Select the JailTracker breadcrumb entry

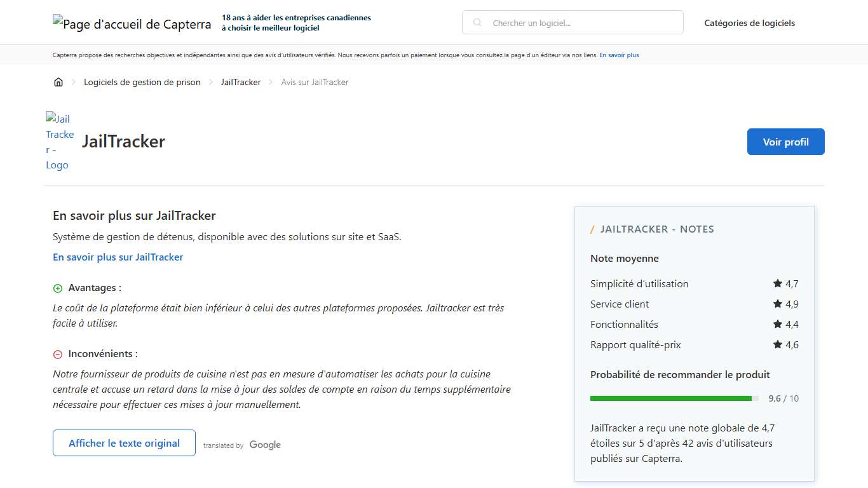240,82
